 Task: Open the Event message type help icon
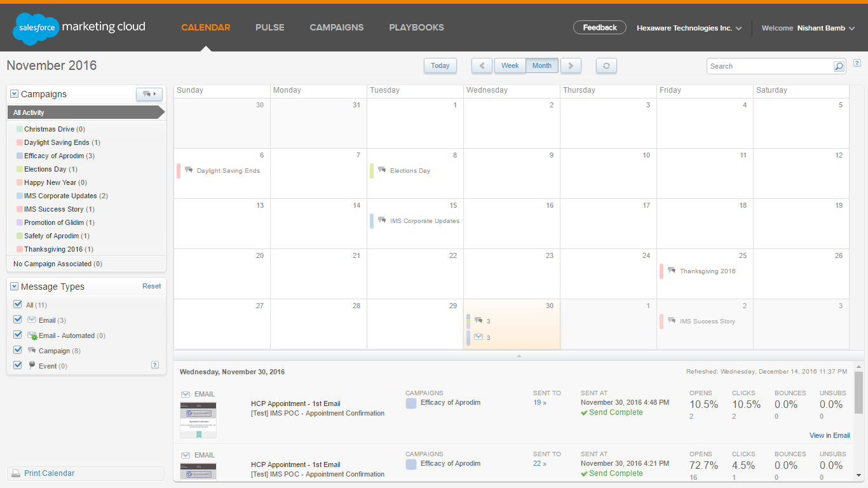point(154,365)
